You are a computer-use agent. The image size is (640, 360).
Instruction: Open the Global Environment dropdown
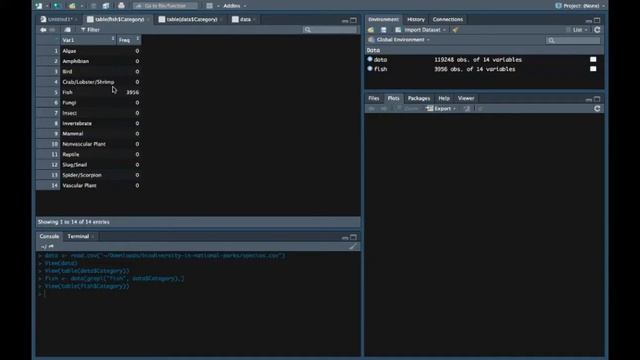[x=399, y=40]
